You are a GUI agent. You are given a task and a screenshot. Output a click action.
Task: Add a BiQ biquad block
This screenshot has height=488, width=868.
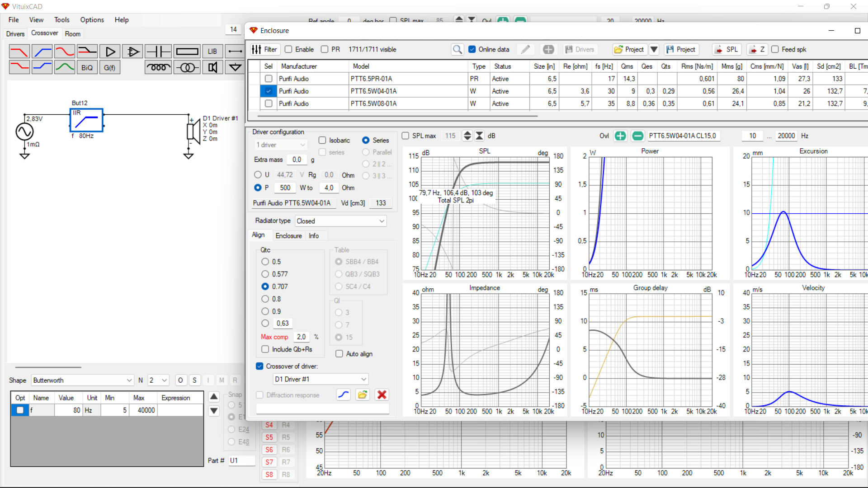(x=87, y=67)
